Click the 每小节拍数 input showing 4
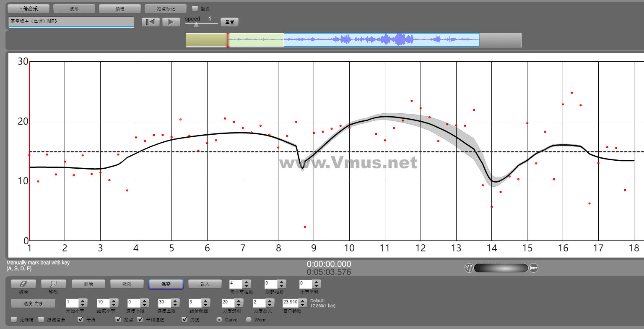 (x=236, y=284)
